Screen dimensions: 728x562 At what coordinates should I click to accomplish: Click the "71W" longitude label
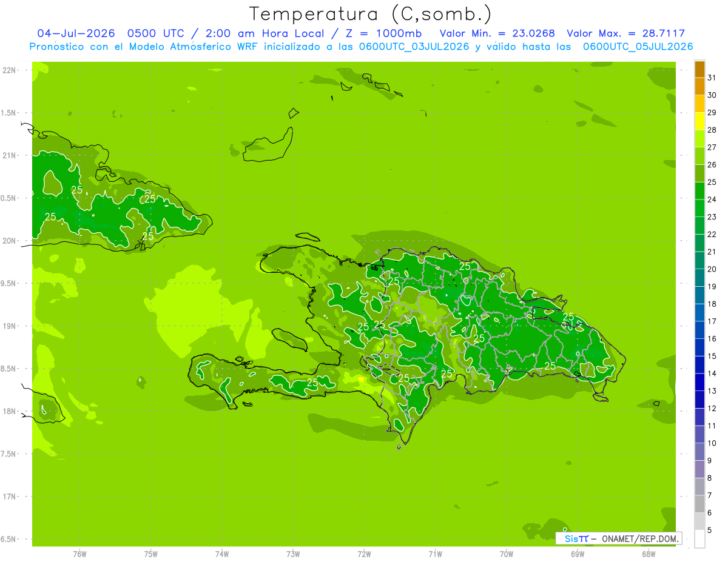(x=435, y=554)
